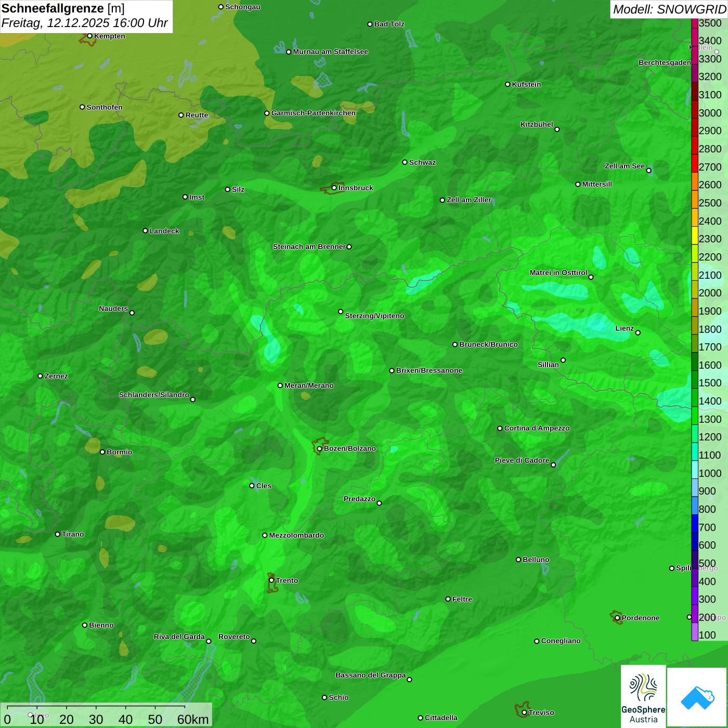Click the Bormio location dot
Image resolution: width=728 pixels, height=728 pixels.
(x=102, y=452)
